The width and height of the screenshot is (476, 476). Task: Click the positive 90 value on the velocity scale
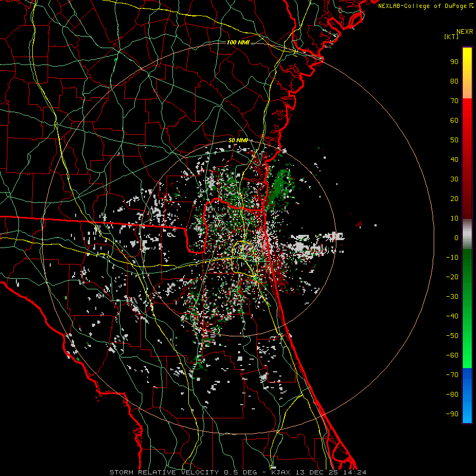click(x=454, y=62)
